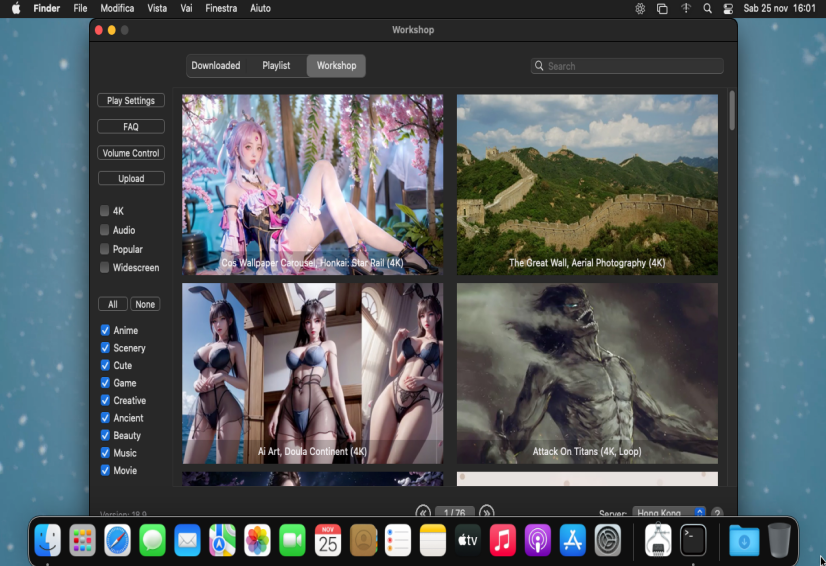
Task: Enable the 4K filter checkbox
Action: click(104, 211)
